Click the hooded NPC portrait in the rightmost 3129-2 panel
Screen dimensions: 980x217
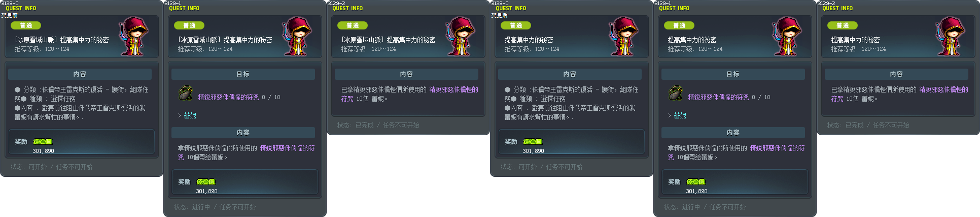[x=951, y=36]
